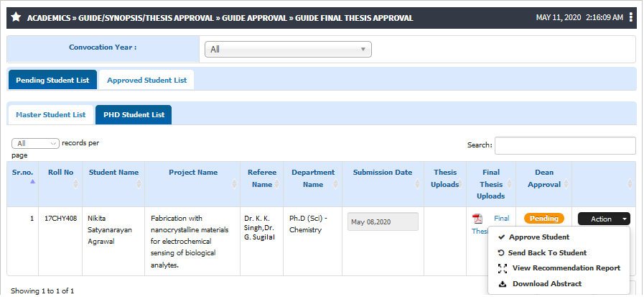Select the PHD Student List tab
The width and height of the screenshot is (644, 297).
(134, 115)
